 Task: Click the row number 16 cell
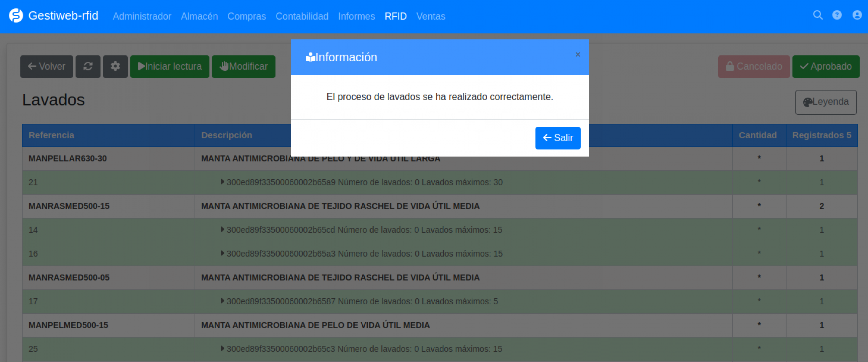(x=108, y=254)
